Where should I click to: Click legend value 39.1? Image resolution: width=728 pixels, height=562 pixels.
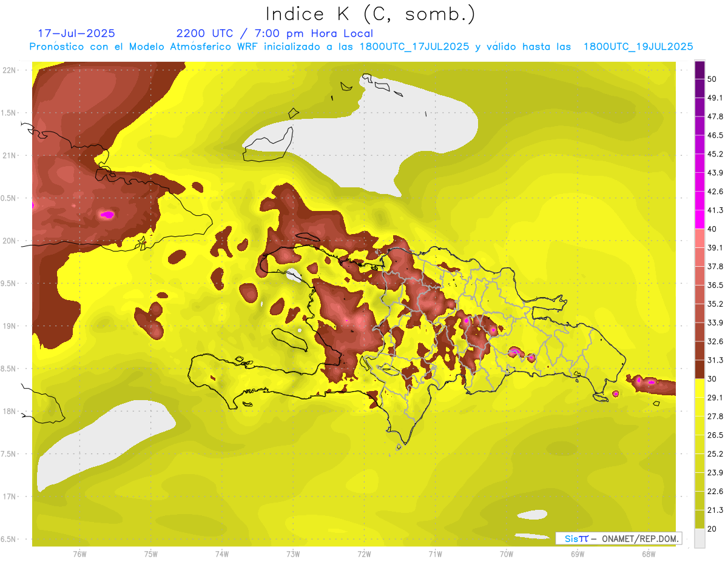pos(715,247)
